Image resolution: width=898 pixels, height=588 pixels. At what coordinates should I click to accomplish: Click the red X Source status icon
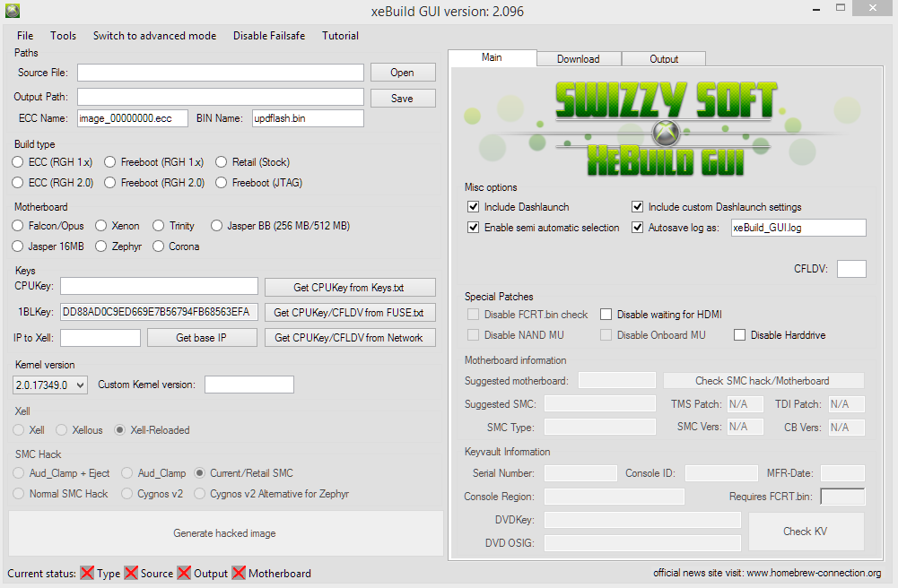131,573
